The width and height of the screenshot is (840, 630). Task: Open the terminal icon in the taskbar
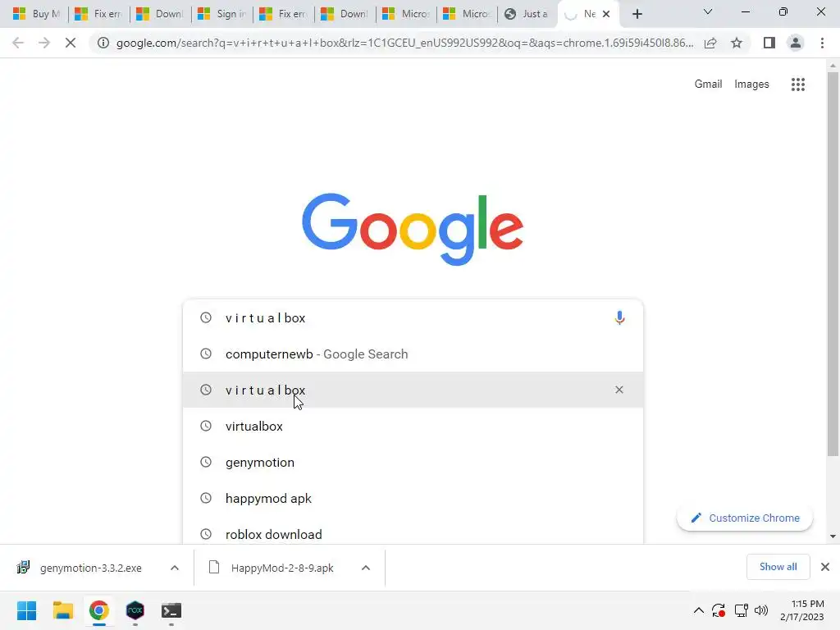[171, 610]
